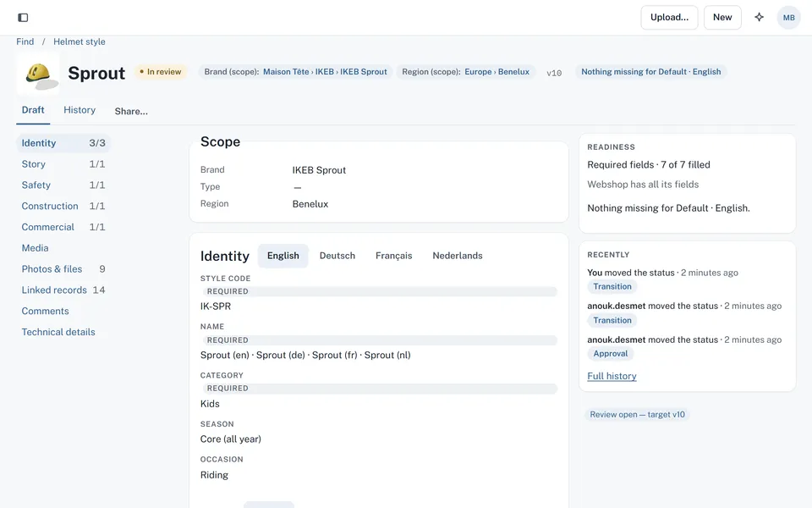Click the Scope card heading
The height and width of the screenshot is (508, 812).
pos(220,142)
